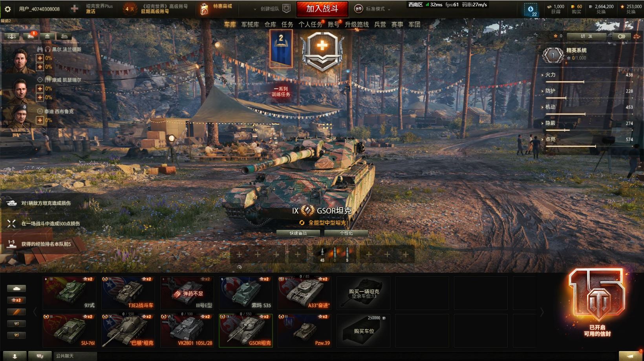Open the vehicle comparison scales icon
Viewport: 644px width, 361px height.
click(637, 36)
